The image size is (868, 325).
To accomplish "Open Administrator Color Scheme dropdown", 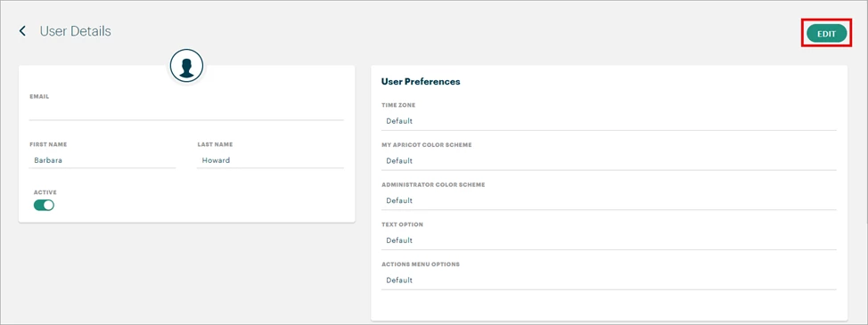I will click(609, 200).
